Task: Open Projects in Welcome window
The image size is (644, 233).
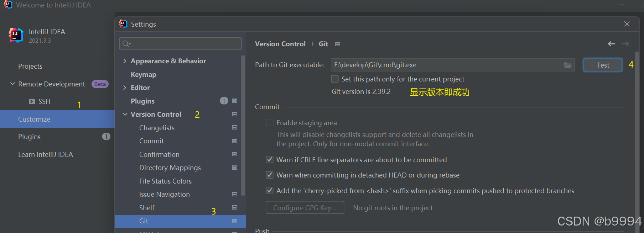Action: pos(30,66)
